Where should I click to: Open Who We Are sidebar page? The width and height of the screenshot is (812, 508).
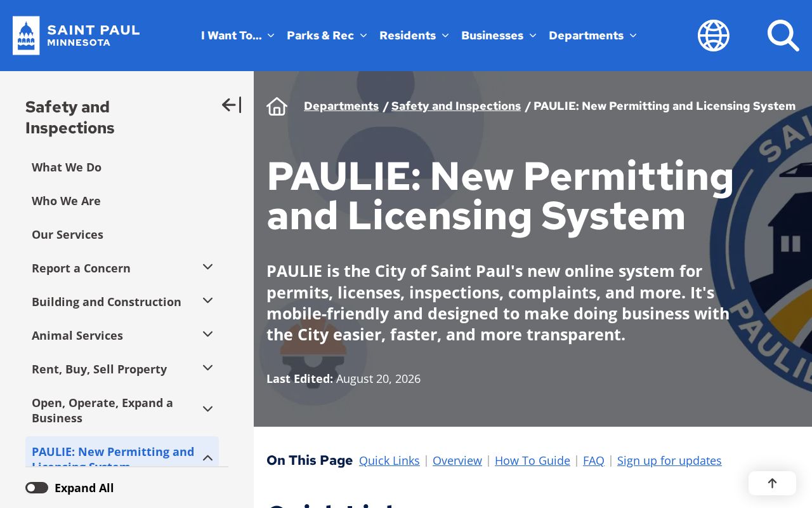pos(66,201)
